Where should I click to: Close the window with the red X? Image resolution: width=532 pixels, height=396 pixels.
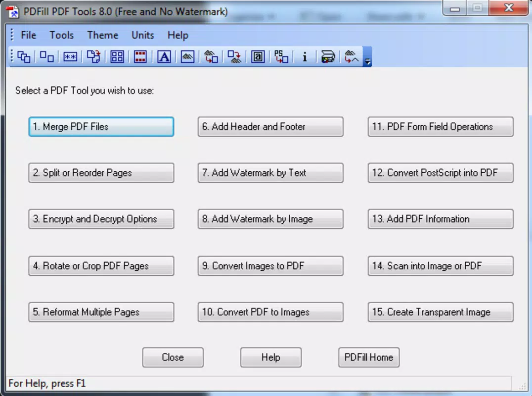pyautogui.click(x=509, y=8)
